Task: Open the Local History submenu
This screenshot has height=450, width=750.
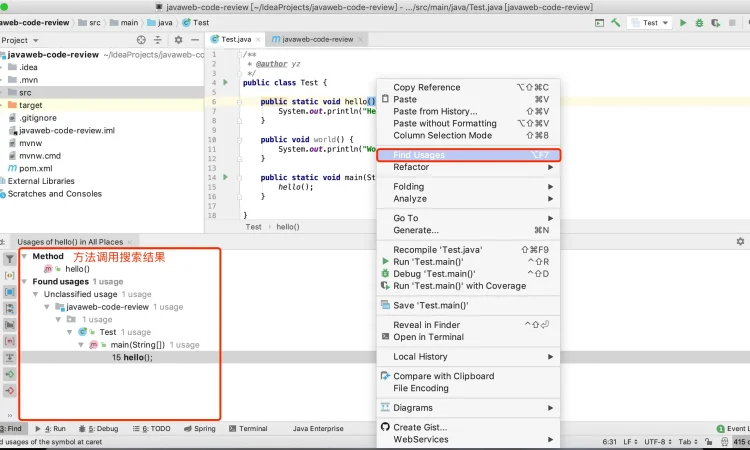Action: pos(468,356)
